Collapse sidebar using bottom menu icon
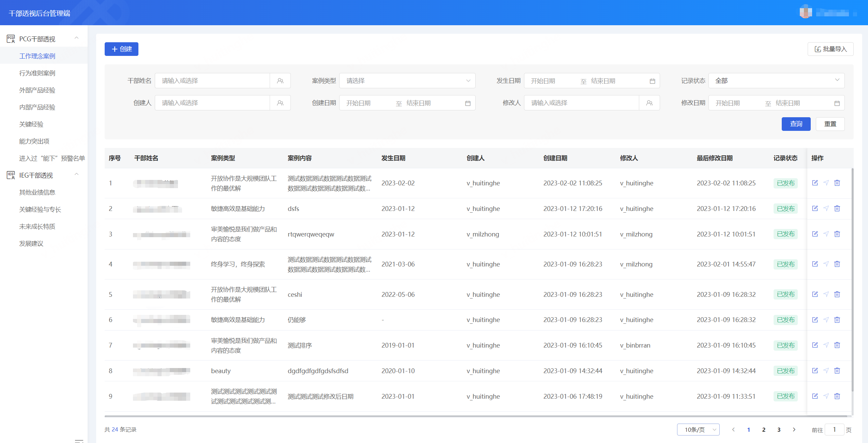Viewport: 868px width, 443px height. click(x=79, y=441)
